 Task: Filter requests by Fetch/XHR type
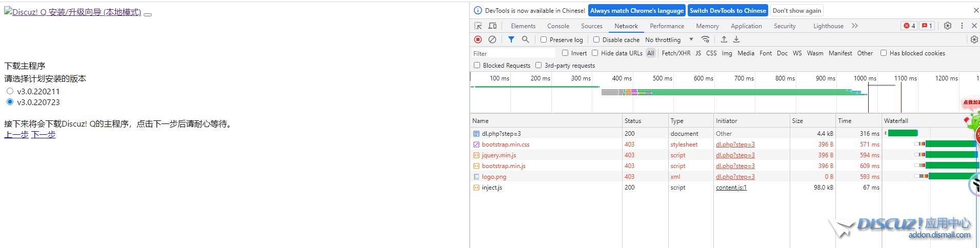(x=676, y=53)
